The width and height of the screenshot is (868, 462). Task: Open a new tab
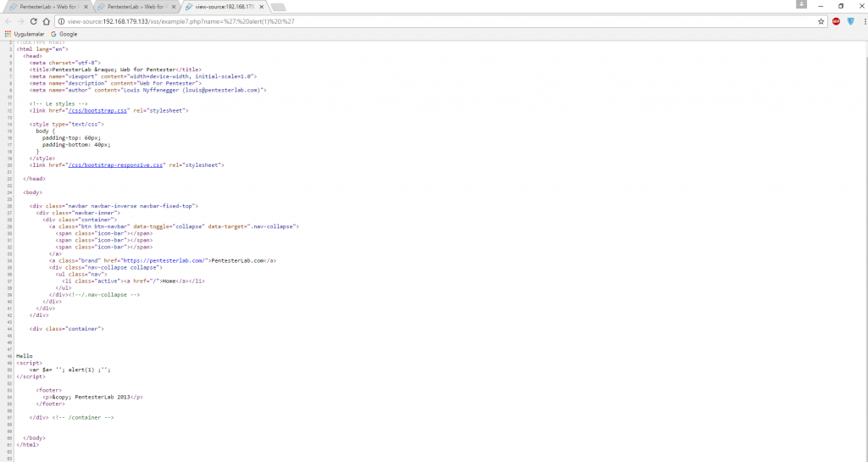pyautogui.click(x=279, y=7)
